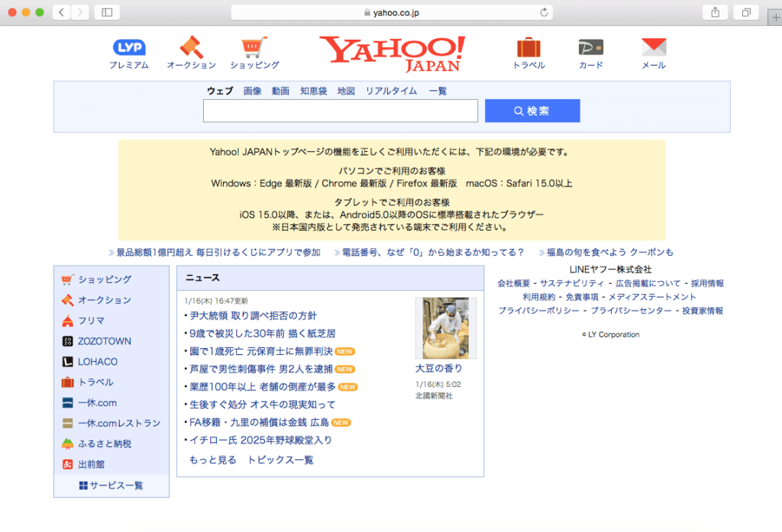Click sidebar トラベル suitcase icon

click(x=67, y=382)
